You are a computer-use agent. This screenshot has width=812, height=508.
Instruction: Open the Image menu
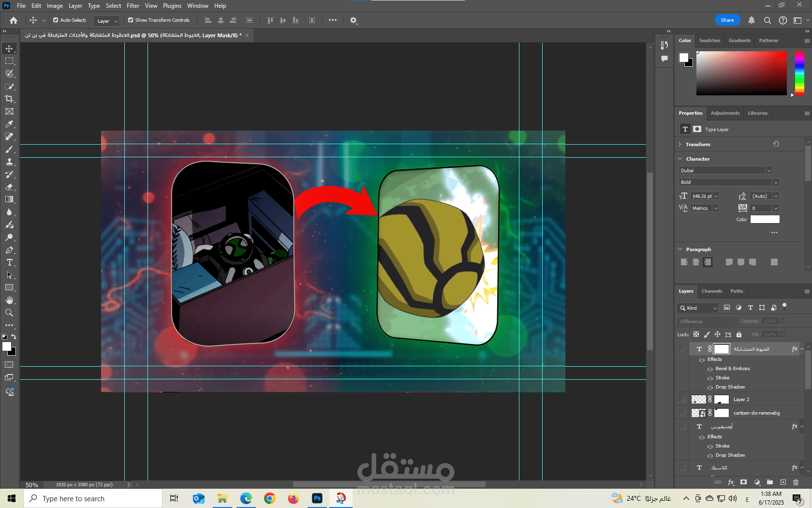point(55,6)
